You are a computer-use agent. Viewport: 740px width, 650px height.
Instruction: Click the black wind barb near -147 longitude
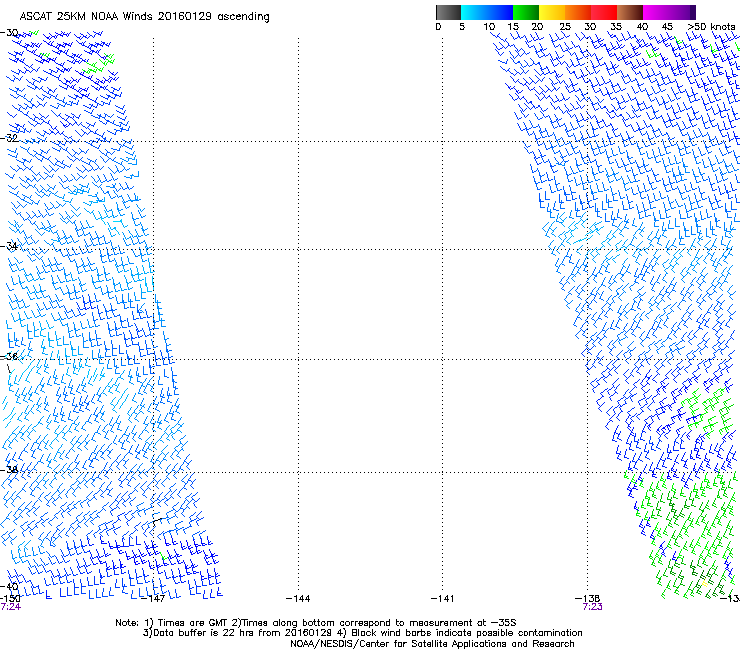(x=158, y=522)
